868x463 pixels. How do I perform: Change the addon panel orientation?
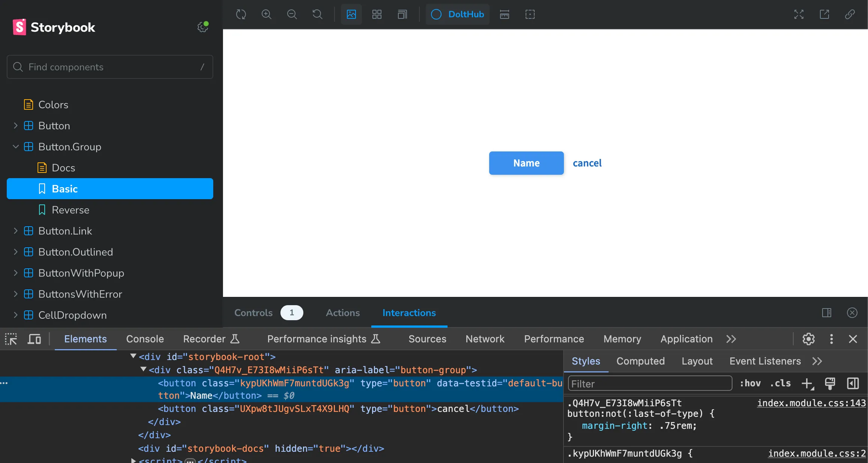point(826,313)
